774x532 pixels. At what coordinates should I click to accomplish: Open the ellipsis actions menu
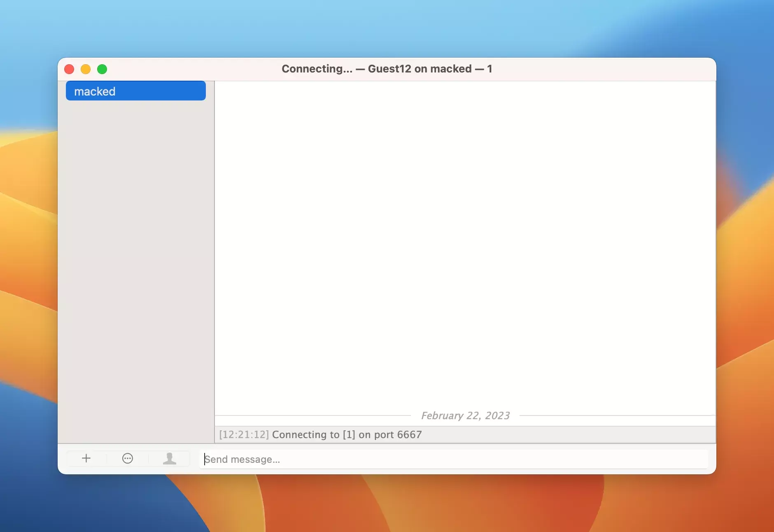pos(128,458)
